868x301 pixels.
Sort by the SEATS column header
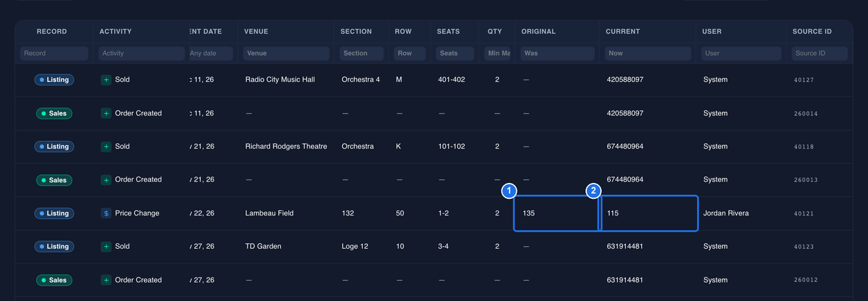coord(449,31)
